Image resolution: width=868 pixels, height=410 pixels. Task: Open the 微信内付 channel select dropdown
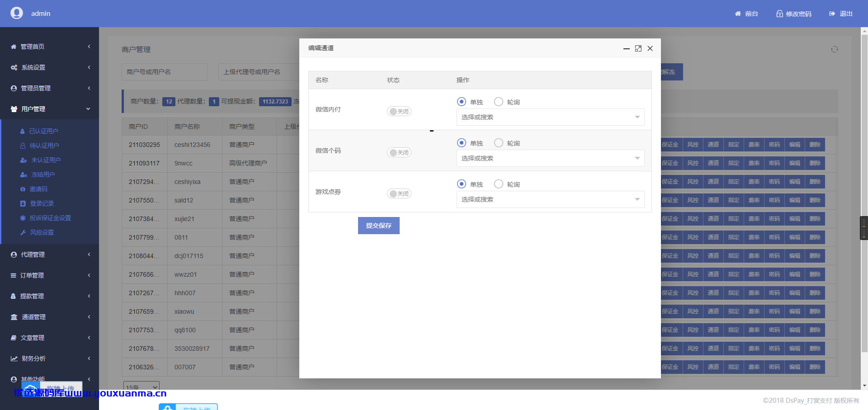click(x=550, y=117)
